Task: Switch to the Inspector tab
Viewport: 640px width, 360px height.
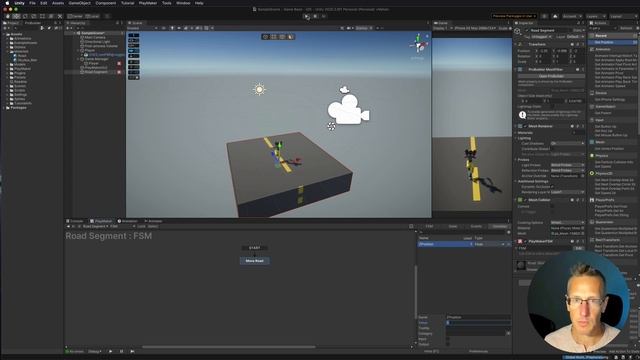Action: point(524,23)
